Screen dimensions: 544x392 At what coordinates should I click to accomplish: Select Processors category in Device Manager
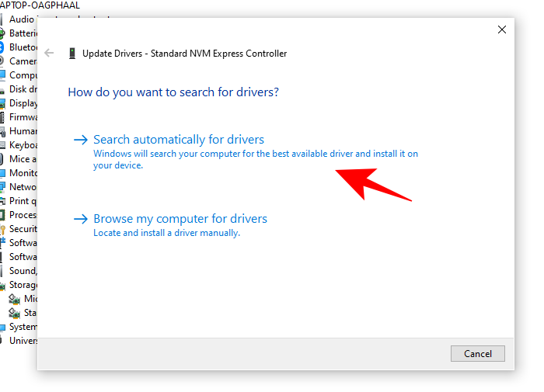point(23,215)
